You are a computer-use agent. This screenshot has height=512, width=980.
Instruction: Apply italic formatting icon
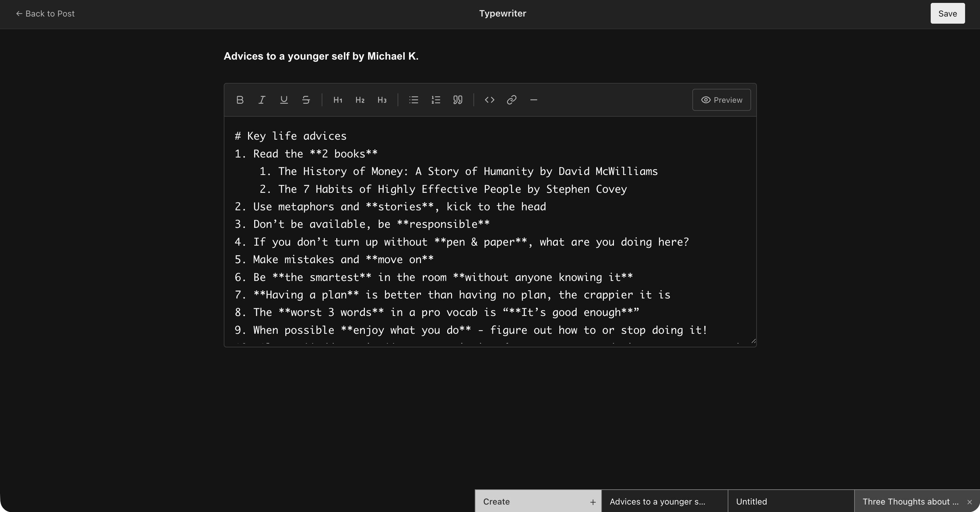coord(262,100)
